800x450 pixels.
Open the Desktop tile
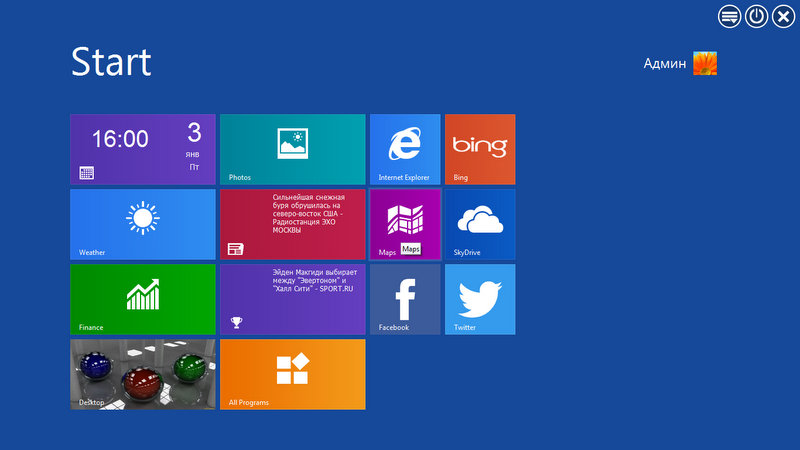click(143, 374)
